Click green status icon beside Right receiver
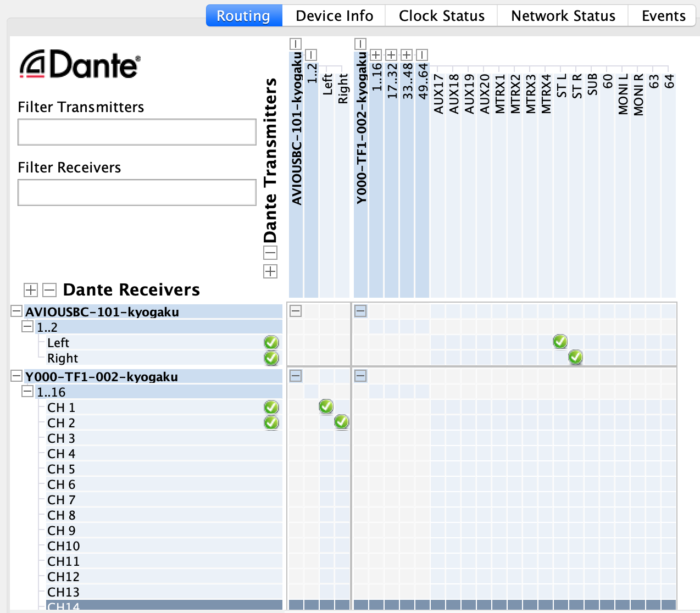This screenshot has height=613, width=700. [x=271, y=358]
